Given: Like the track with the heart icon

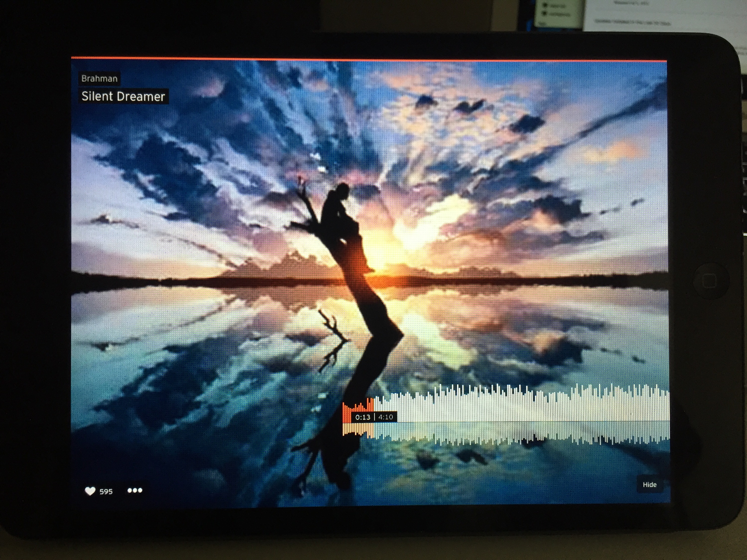Looking at the screenshot, I should (90, 491).
